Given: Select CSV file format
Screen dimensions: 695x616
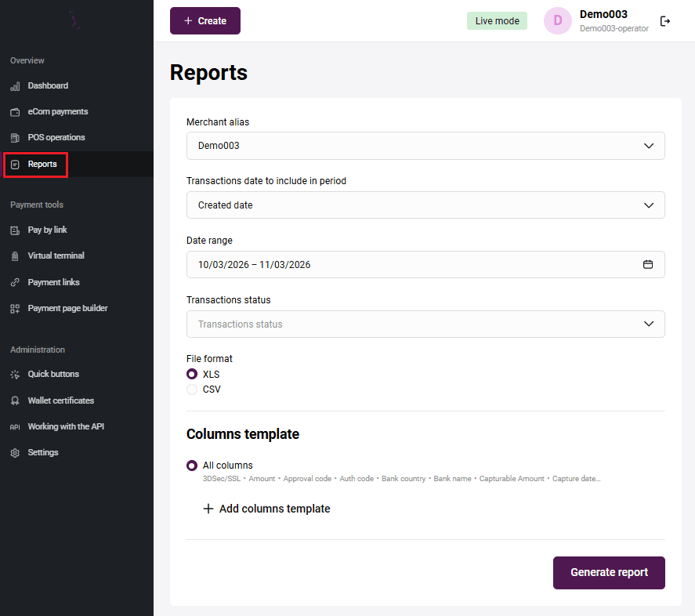Looking at the screenshot, I should point(192,390).
